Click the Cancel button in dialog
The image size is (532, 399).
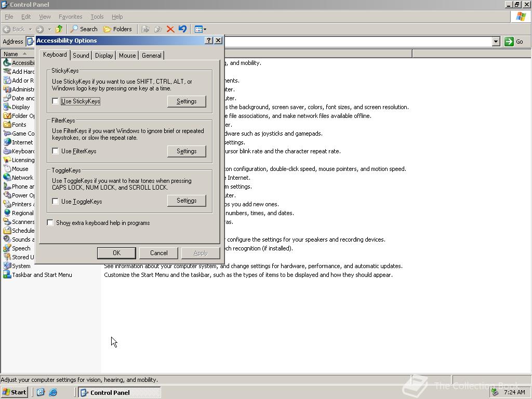[x=159, y=253]
